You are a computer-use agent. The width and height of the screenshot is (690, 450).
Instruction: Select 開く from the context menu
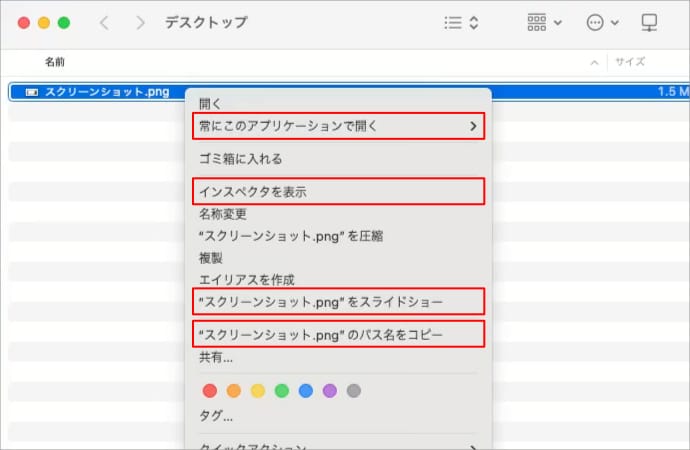pyautogui.click(x=211, y=104)
